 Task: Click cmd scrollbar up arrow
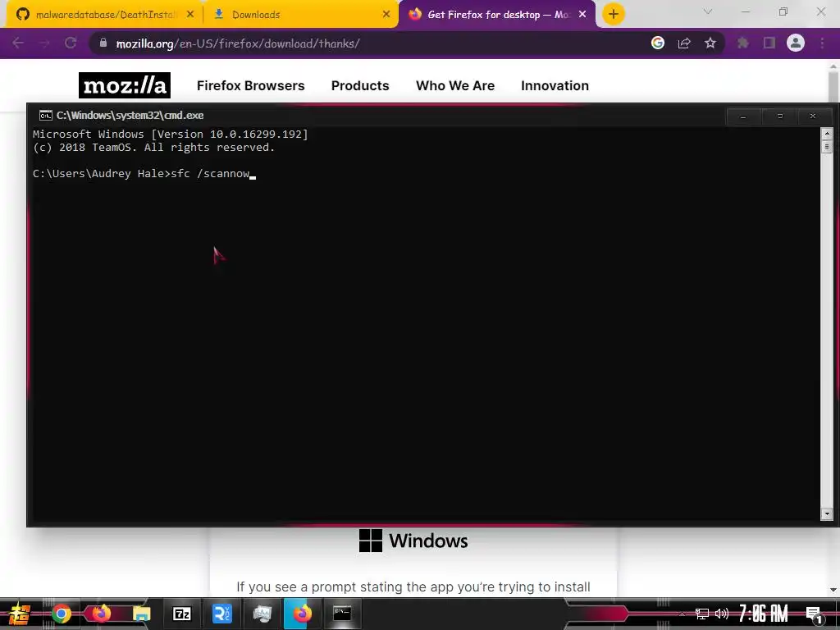click(x=827, y=133)
